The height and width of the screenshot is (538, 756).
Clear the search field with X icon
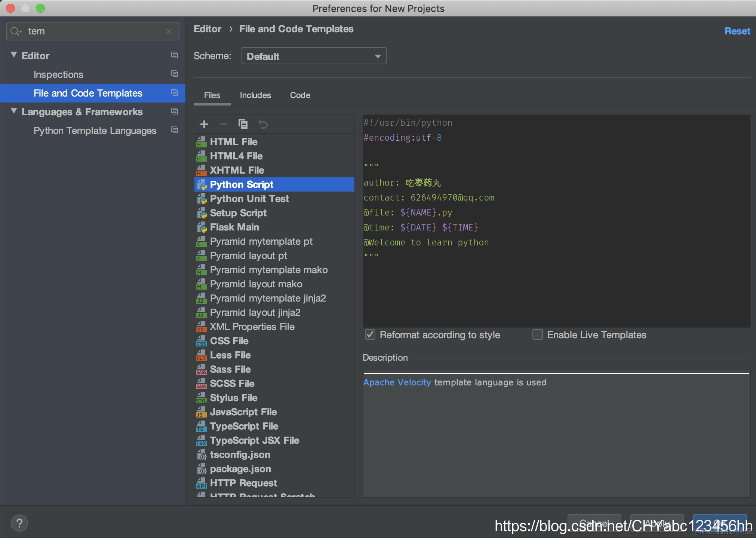(169, 31)
